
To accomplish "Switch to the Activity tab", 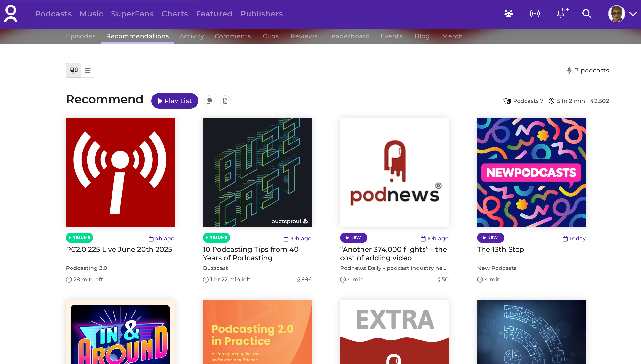I will (x=192, y=36).
